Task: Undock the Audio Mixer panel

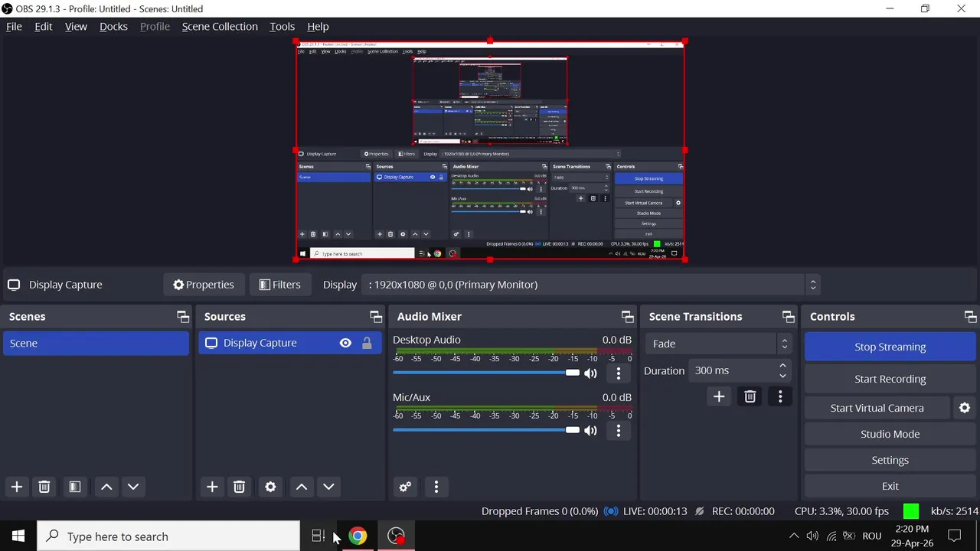Action: [x=628, y=317]
